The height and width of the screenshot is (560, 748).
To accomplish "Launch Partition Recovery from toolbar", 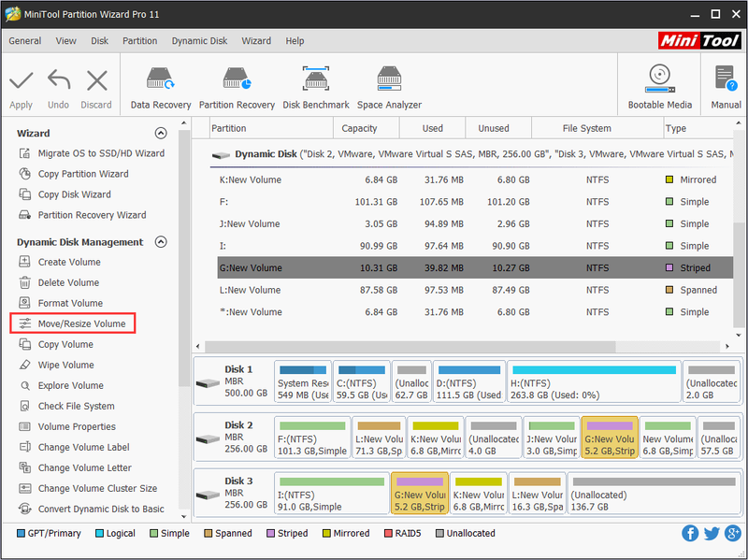I will point(237,88).
